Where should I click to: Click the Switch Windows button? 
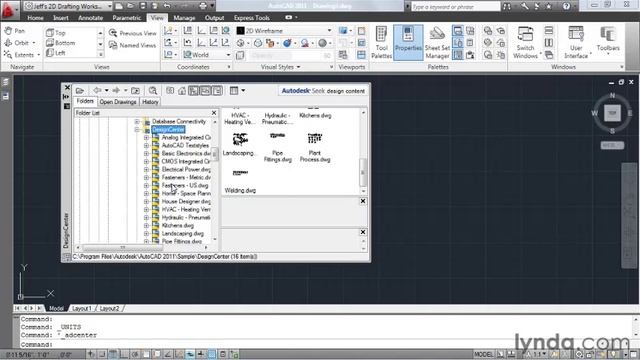(525, 42)
